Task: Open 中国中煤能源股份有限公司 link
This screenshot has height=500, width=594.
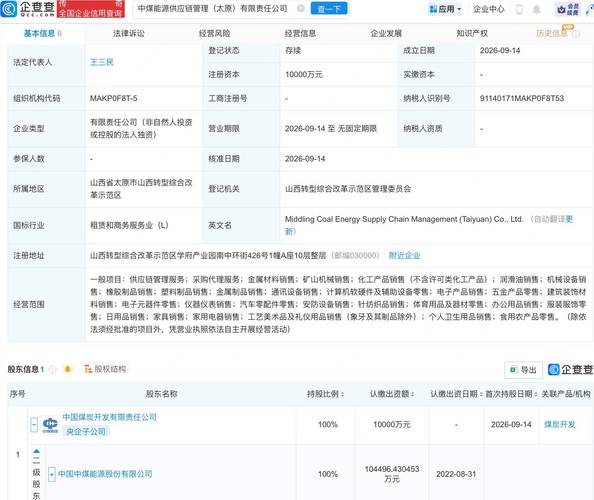Action: point(105,474)
